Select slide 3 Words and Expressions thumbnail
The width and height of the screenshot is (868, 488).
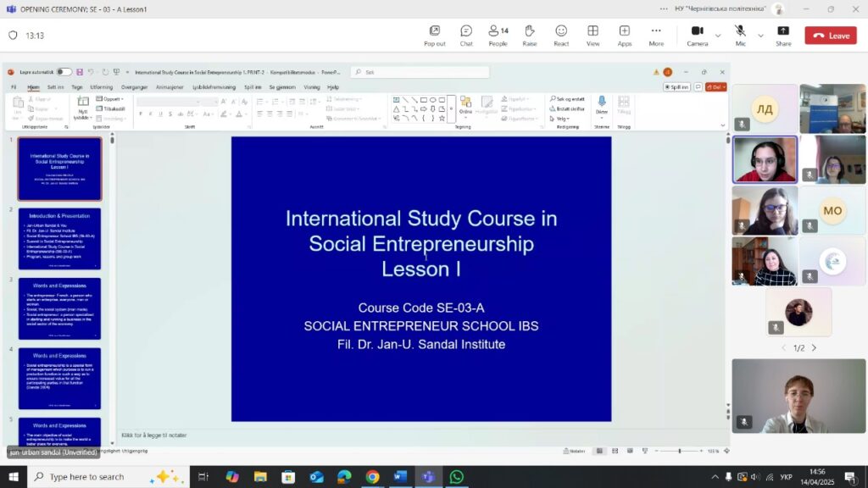tap(60, 308)
